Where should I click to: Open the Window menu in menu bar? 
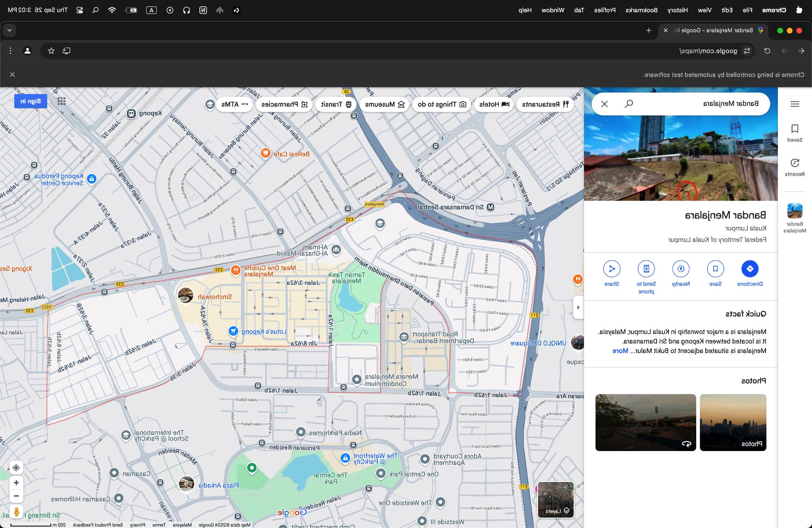point(553,10)
